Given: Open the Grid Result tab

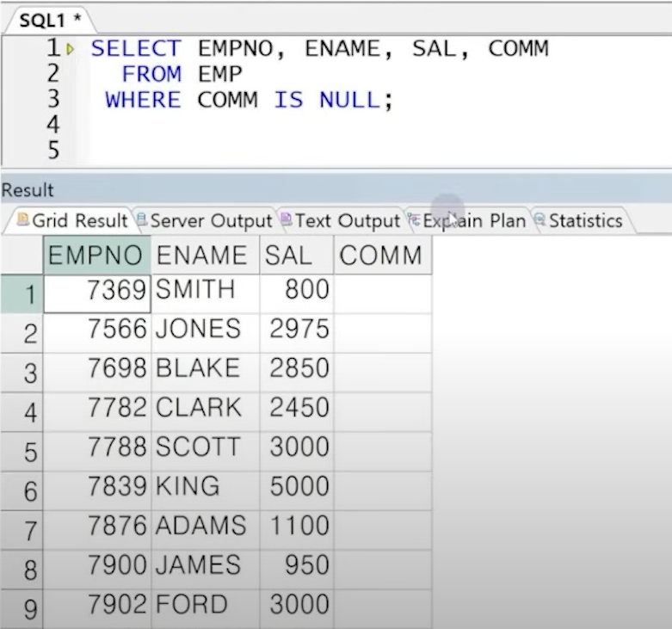Looking at the screenshot, I should coord(72,220).
